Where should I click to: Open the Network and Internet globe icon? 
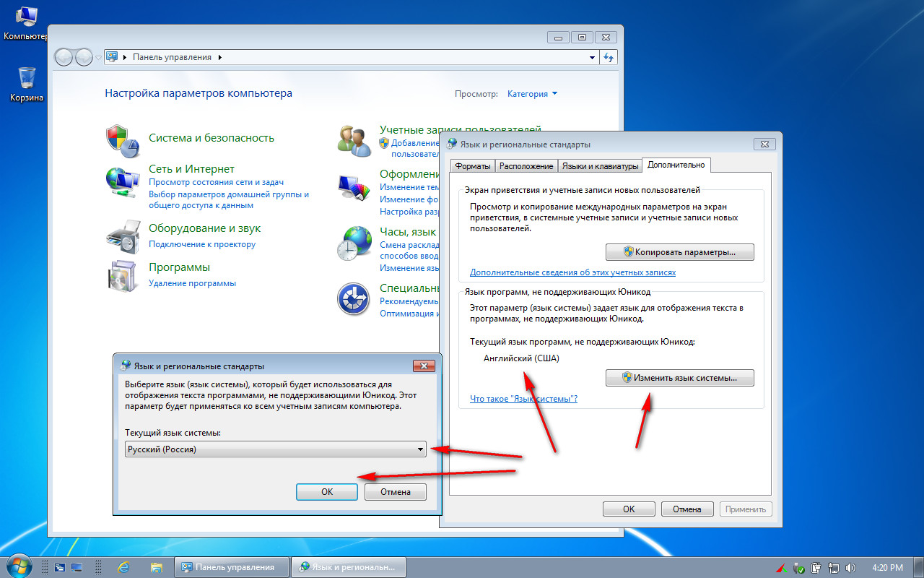[x=121, y=181]
